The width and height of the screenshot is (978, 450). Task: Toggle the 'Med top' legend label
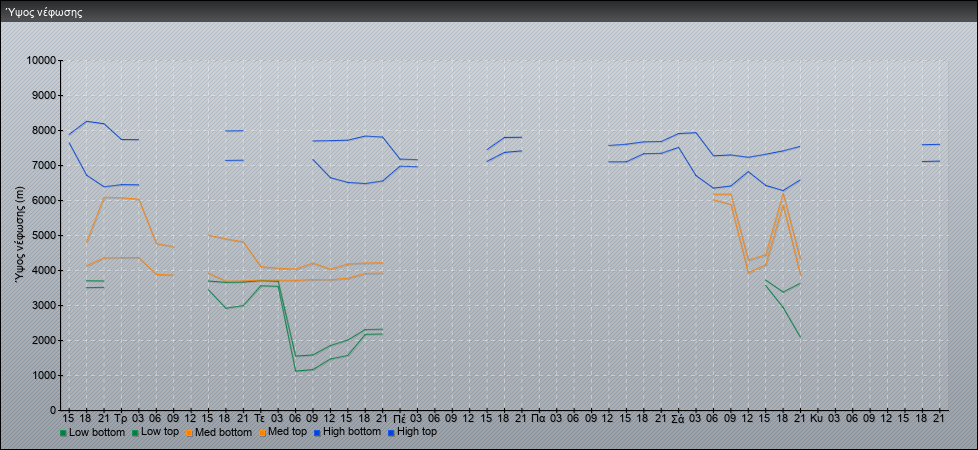click(287, 432)
